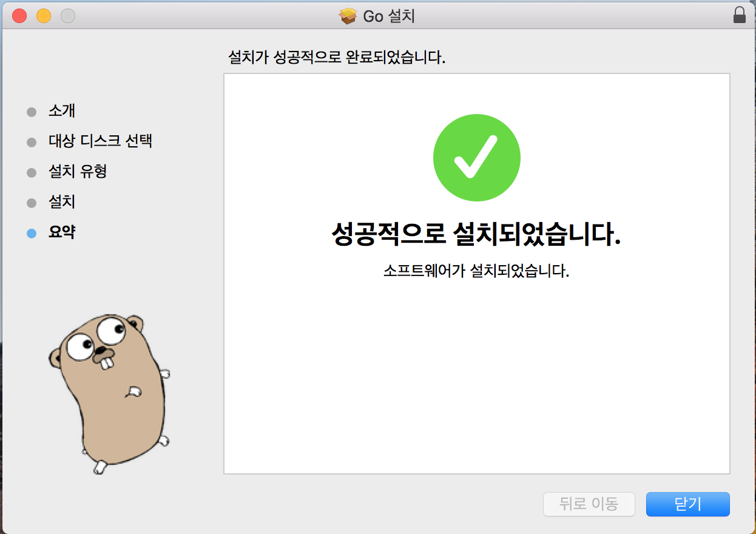Select the 설치 step in the sidebar
The height and width of the screenshot is (534, 756).
(x=62, y=202)
